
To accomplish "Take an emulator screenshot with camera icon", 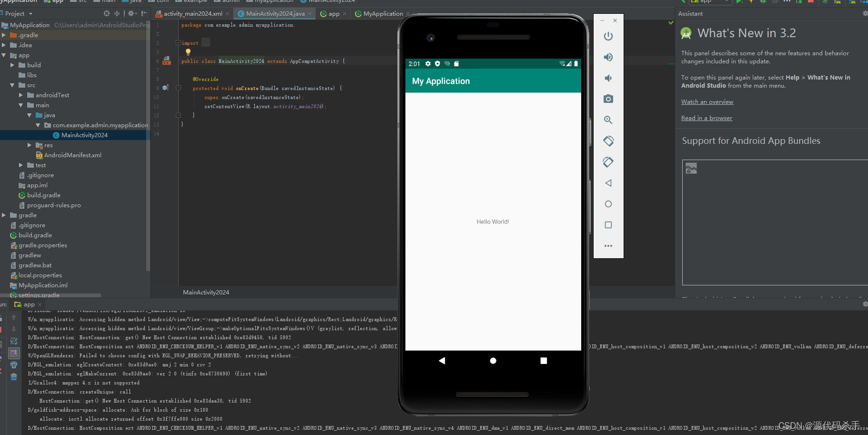I will tap(608, 99).
